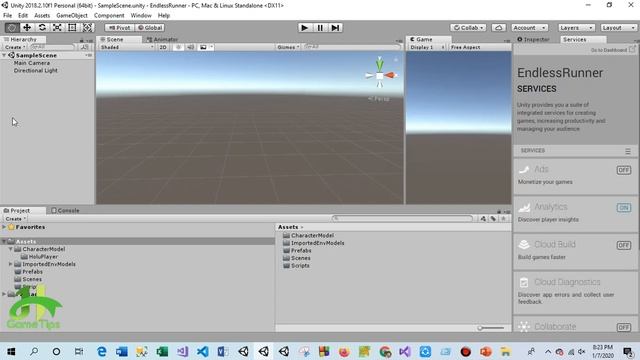Expand Favorites in Project panel
The width and height of the screenshot is (640, 360).
(x=4, y=227)
